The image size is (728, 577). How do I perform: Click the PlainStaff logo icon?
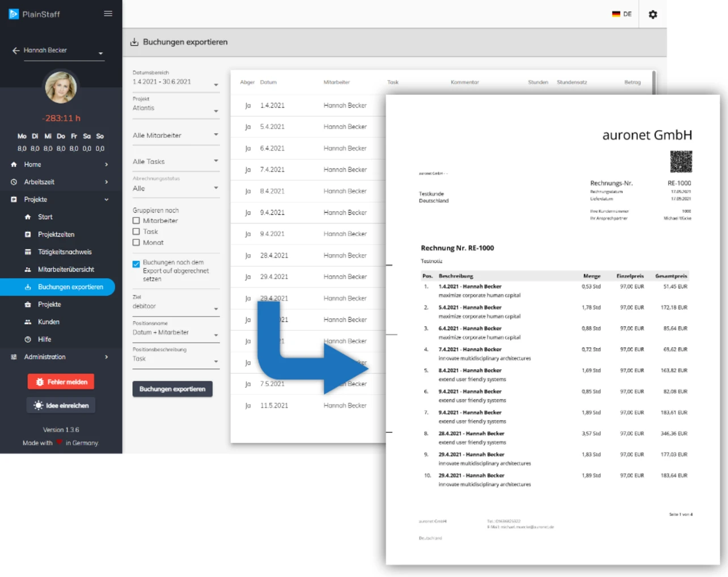coord(14,14)
